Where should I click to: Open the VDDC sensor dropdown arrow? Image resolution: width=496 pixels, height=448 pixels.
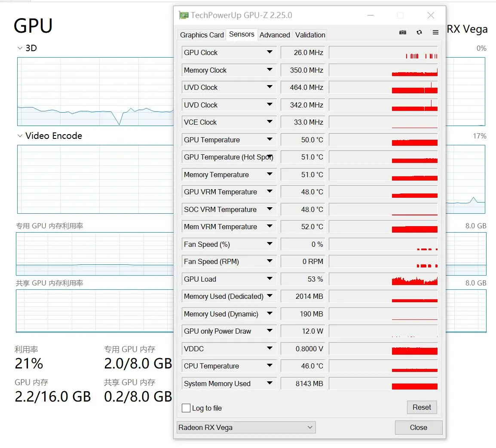269,348
